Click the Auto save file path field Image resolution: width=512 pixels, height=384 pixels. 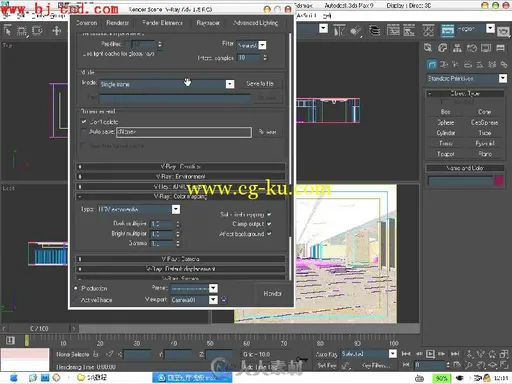click(x=184, y=132)
